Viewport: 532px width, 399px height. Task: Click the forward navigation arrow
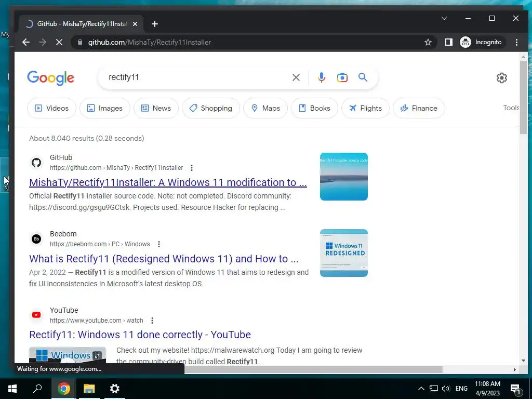[43, 42]
